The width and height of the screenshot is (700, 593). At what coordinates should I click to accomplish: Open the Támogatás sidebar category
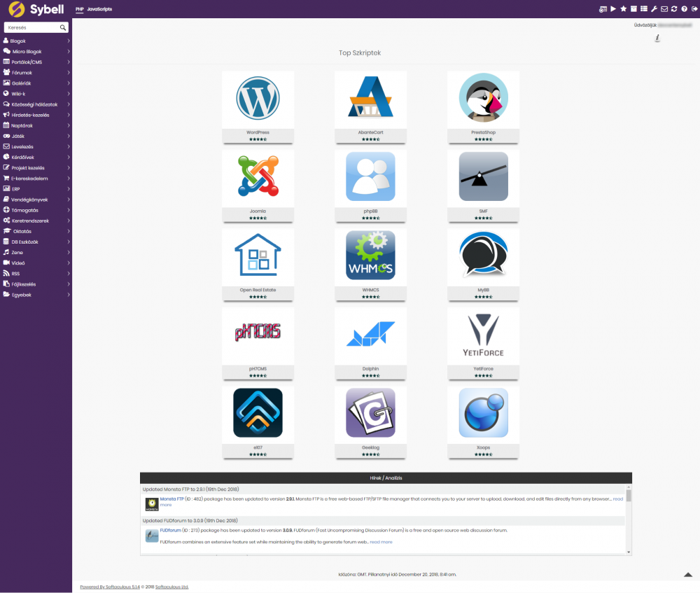pos(36,210)
